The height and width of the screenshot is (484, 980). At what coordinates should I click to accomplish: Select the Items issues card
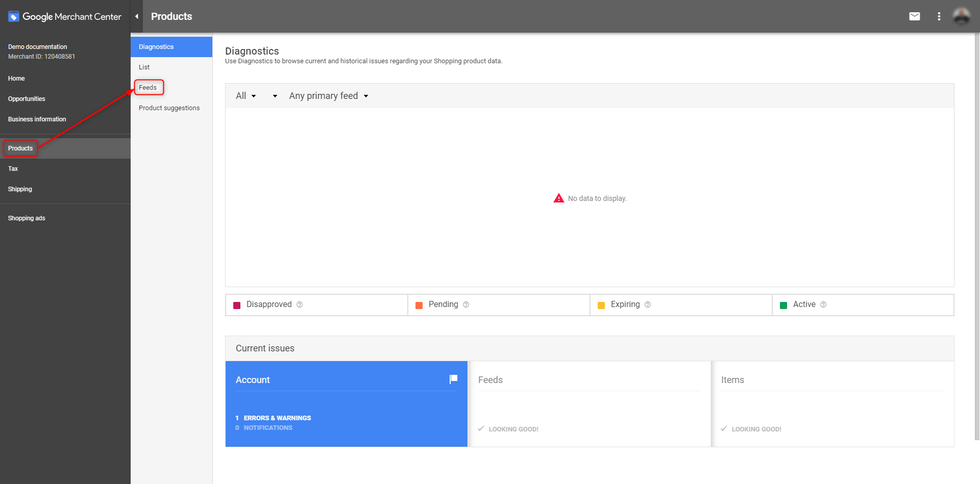tap(833, 404)
